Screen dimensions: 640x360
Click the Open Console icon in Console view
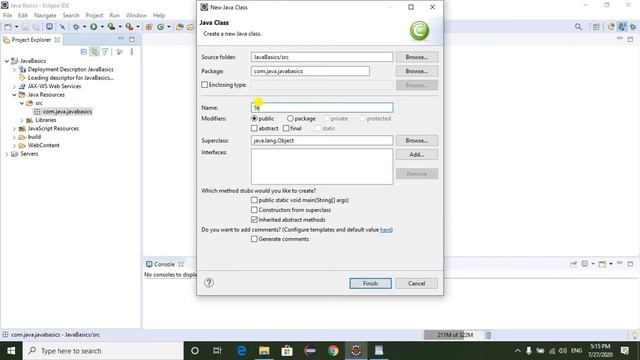[602, 264]
